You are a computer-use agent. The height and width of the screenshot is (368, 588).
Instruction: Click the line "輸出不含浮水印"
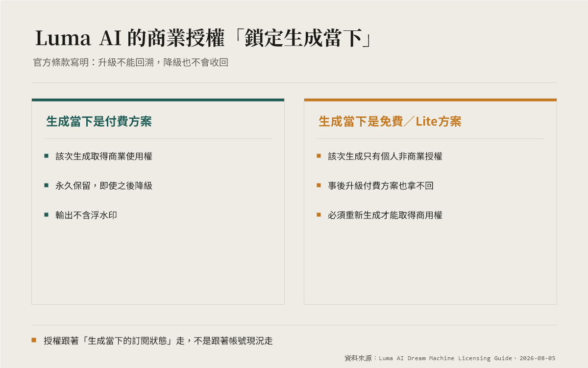pos(86,215)
